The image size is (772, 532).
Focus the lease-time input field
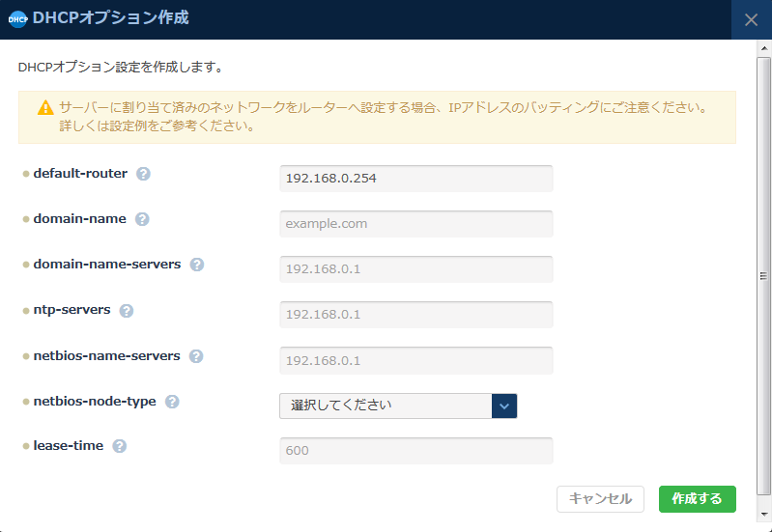[415, 451]
